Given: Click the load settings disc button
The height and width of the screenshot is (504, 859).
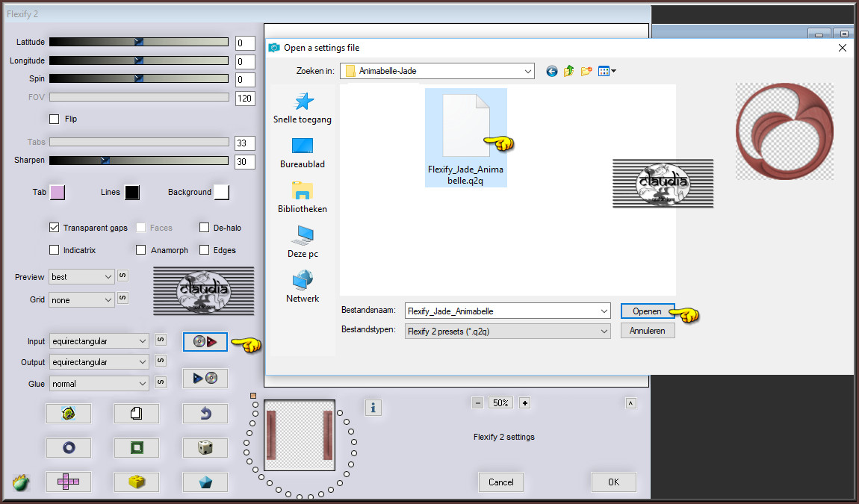Looking at the screenshot, I should (x=205, y=342).
